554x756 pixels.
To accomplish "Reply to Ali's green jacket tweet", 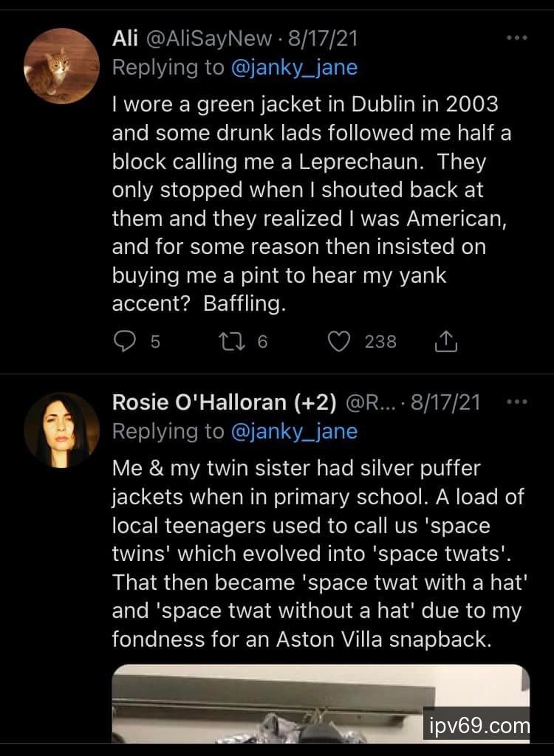I will click(x=126, y=341).
